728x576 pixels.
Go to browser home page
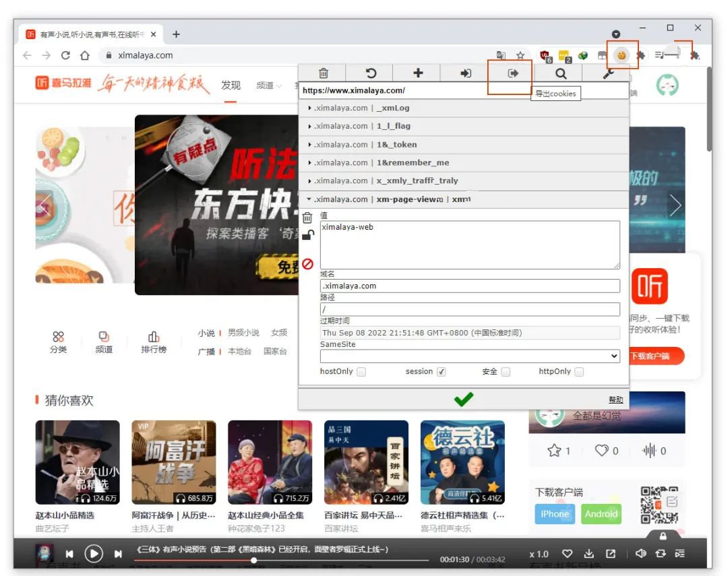(x=84, y=55)
